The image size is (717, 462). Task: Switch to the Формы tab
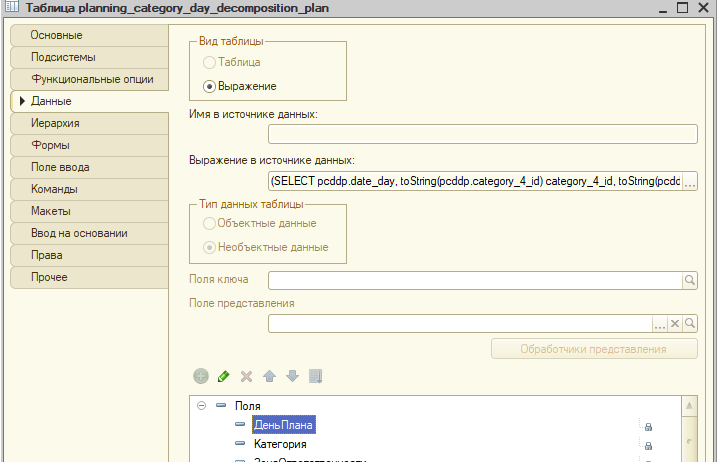coord(90,145)
